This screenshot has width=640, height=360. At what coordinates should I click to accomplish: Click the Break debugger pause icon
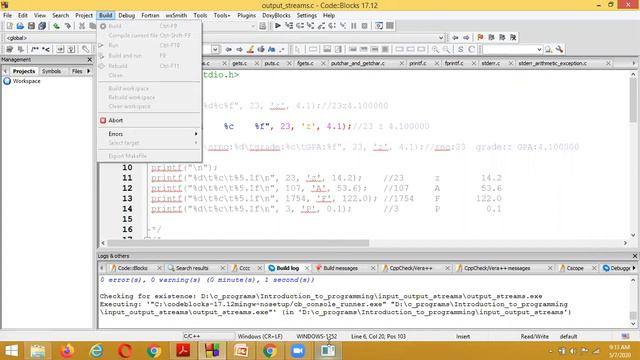pos(354,26)
